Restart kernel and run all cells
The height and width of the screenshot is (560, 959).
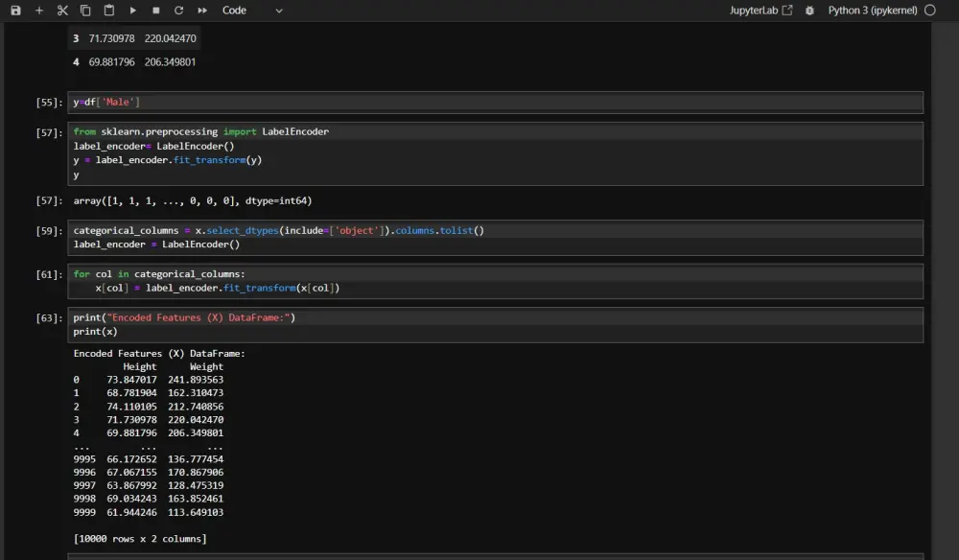coord(202,11)
